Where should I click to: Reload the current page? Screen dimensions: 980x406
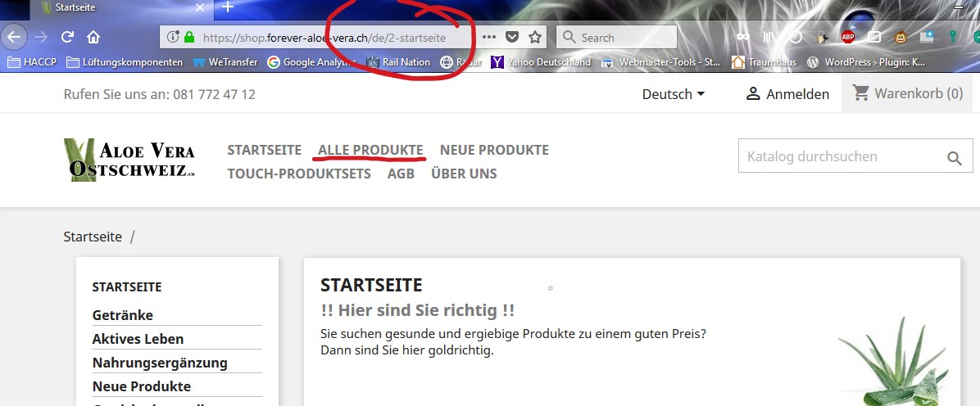67,38
